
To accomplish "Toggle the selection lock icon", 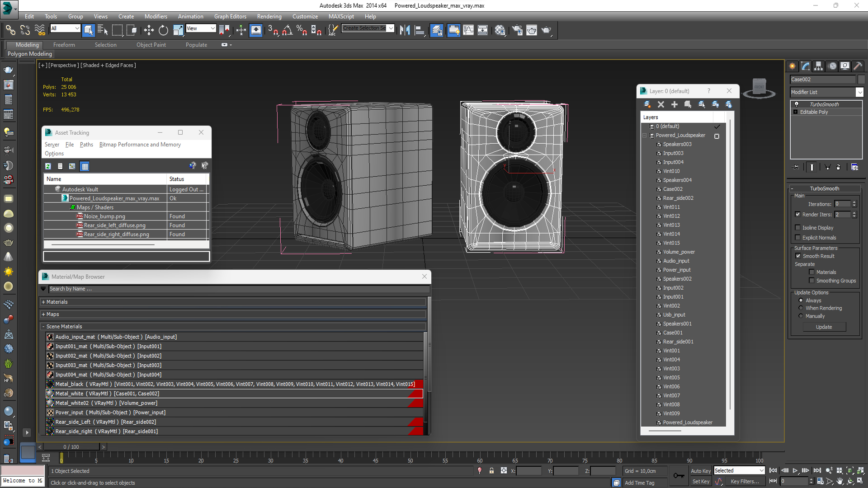I will tap(491, 471).
